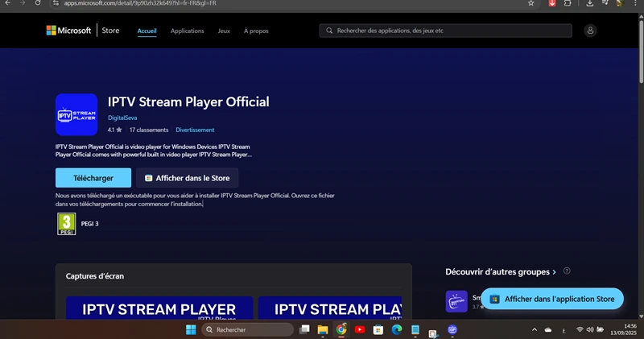Image resolution: width=644 pixels, height=339 pixels.
Task: Click the help question mark icon
Action: (x=567, y=271)
